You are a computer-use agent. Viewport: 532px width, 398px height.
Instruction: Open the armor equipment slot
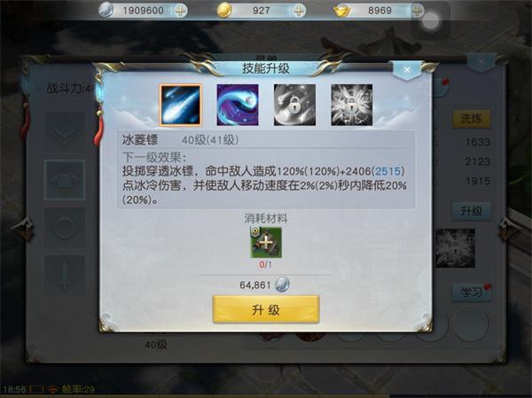coord(65,180)
